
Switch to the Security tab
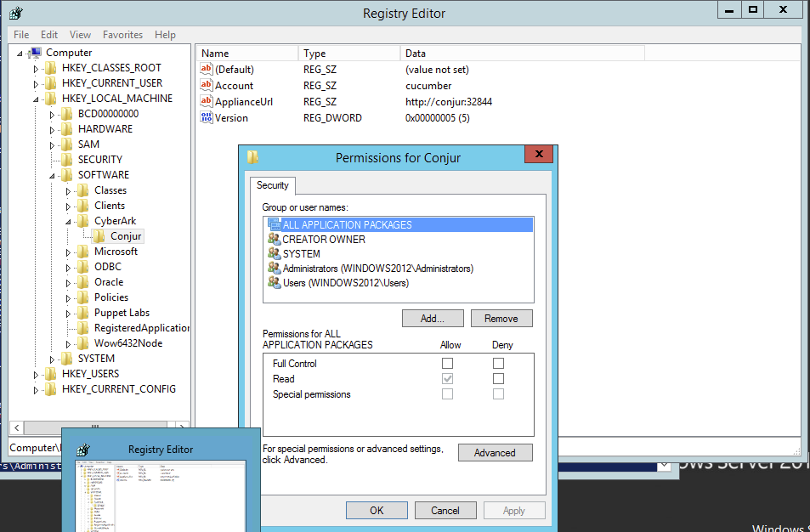click(x=272, y=185)
